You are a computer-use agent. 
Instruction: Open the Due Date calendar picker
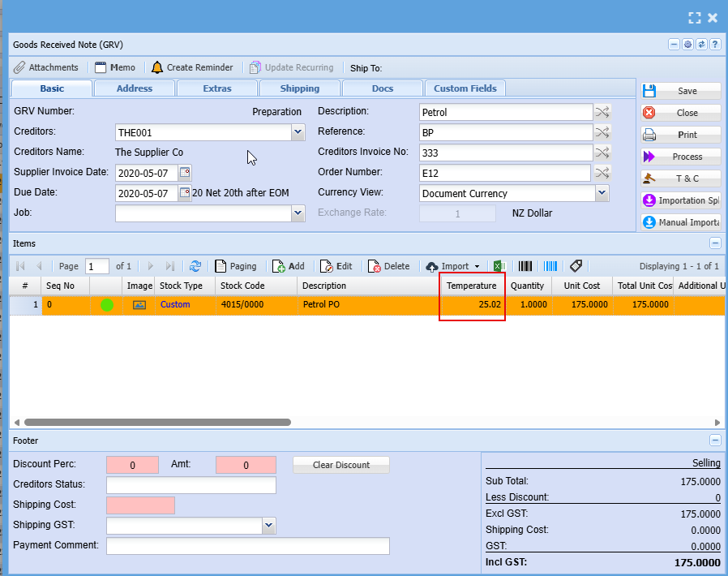tap(185, 193)
